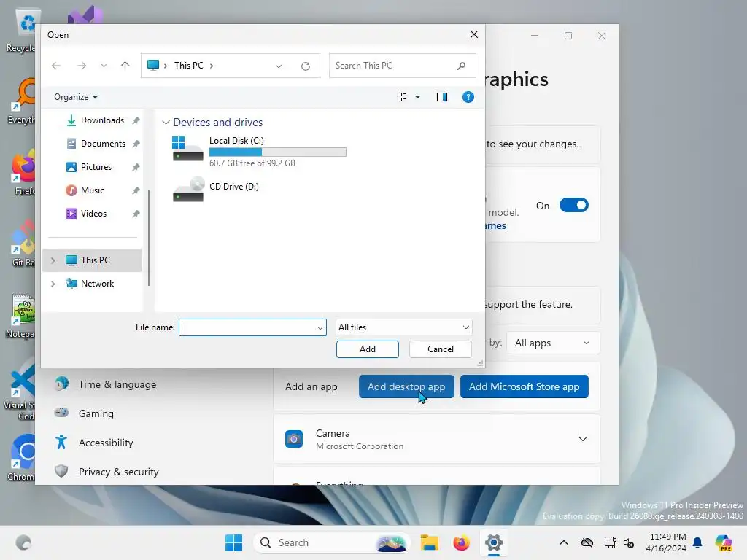
Task: Collapse the Devices and drives group
Action: (166, 122)
